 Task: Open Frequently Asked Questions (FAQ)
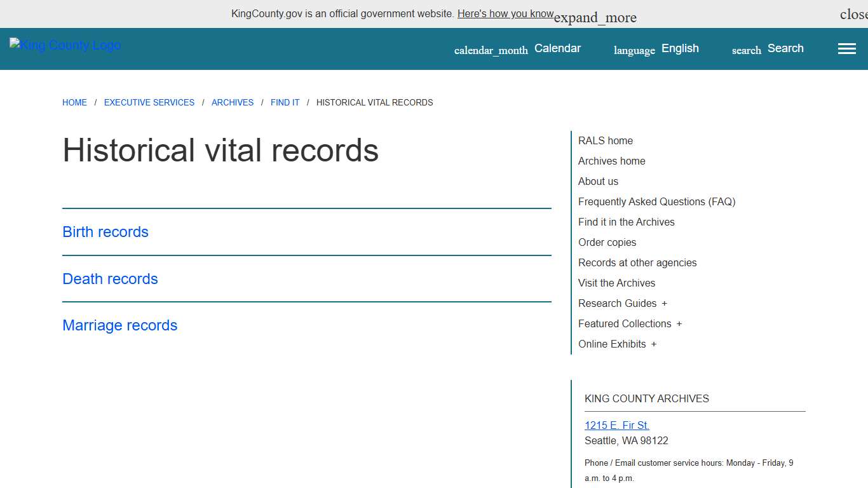pos(656,201)
